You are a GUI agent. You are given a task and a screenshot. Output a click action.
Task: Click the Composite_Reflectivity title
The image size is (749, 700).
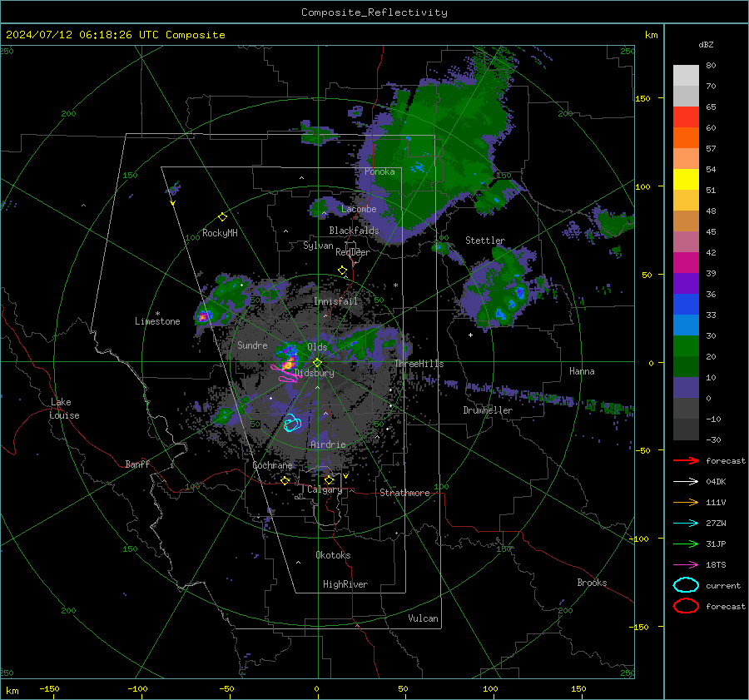(x=374, y=12)
